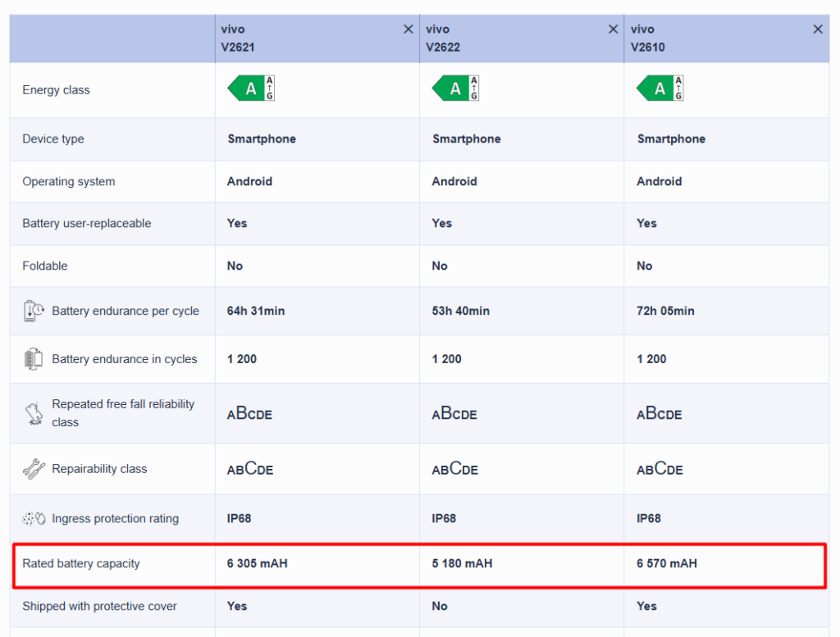Screen dimensions: 840x637
Task: Click V2622 repairability class rating
Action: [454, 468]
